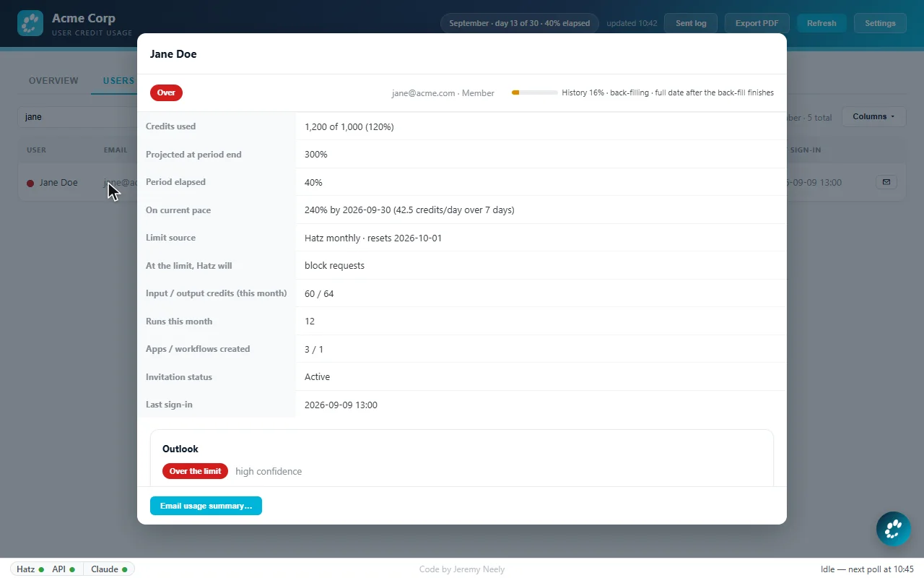Click the Export PDF button
The height and width of the screenshot is (578, 924).
pos(757,23)
